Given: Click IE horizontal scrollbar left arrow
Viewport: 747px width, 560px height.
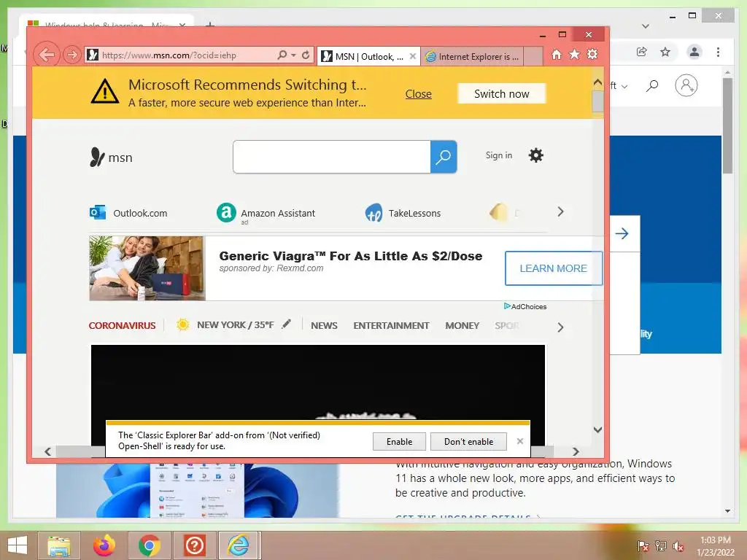Looking at the screenshot, I should pyautogui.click(x=47, y=451).
